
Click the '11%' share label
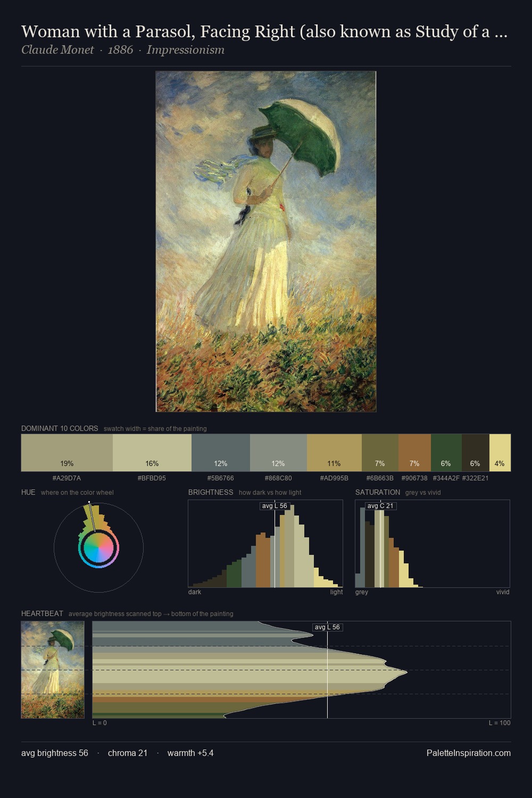(334, 463)
